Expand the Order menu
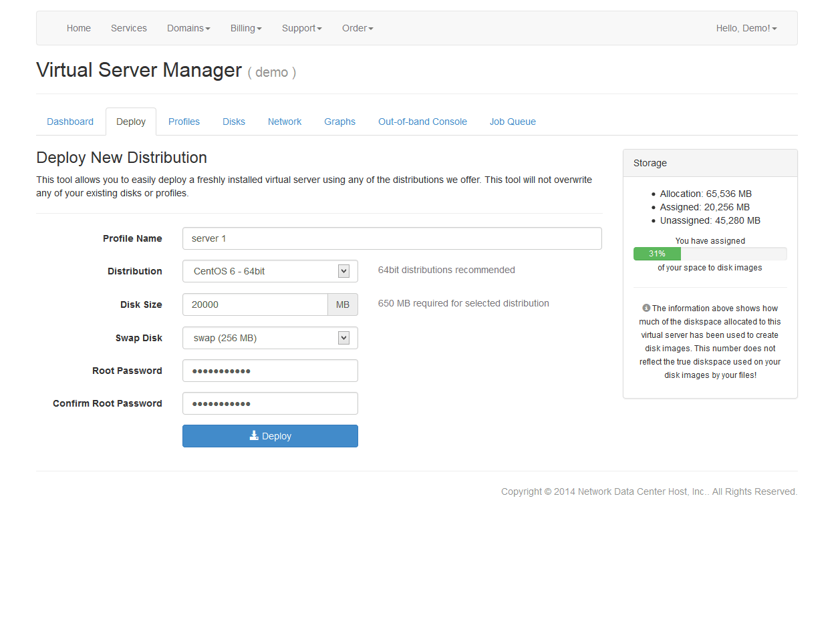 coord(358,28)
